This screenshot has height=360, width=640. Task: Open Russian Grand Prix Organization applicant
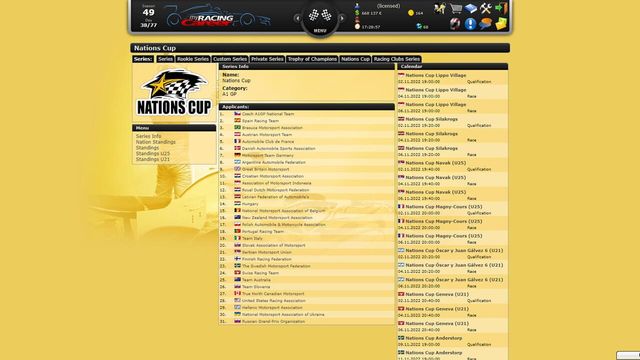pos(273,321)
